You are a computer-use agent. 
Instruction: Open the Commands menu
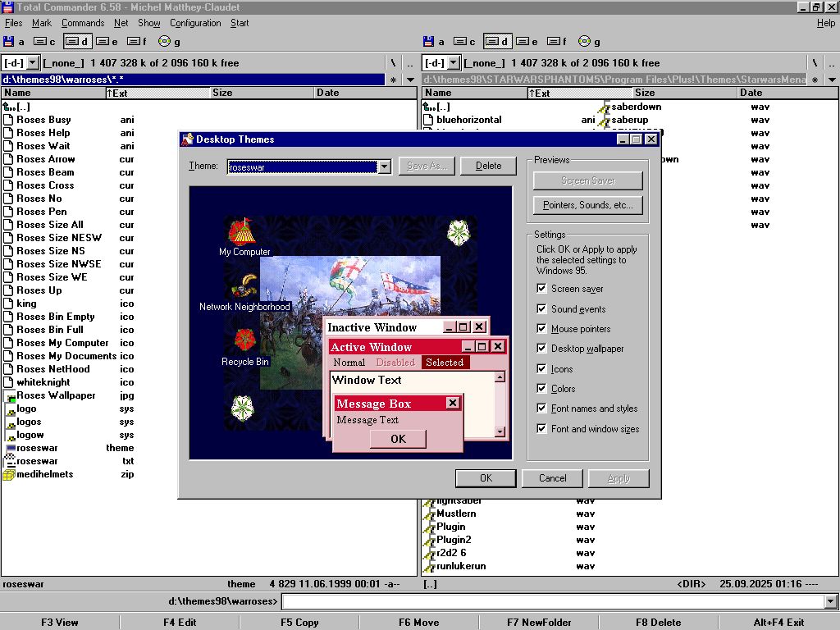click(x=83, y=23)
